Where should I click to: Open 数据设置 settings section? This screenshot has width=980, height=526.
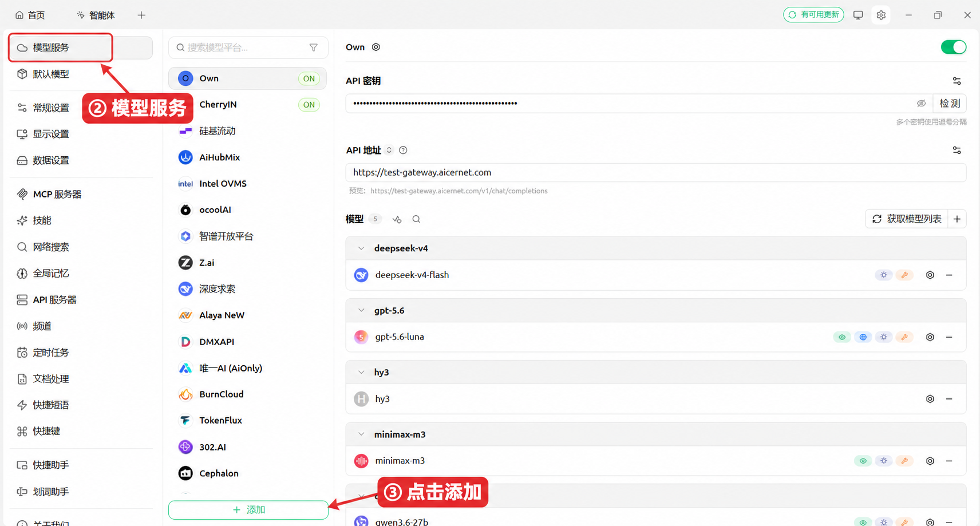click(81, 160)
